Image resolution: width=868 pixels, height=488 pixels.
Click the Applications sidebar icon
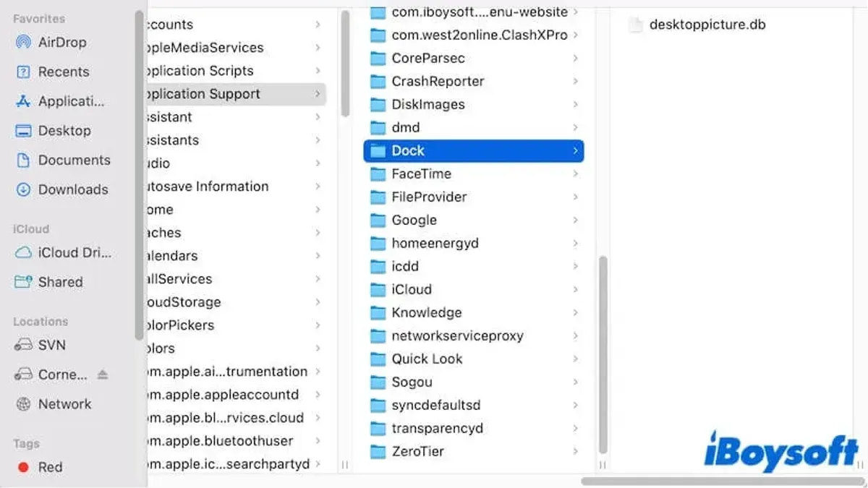(24, 101)
